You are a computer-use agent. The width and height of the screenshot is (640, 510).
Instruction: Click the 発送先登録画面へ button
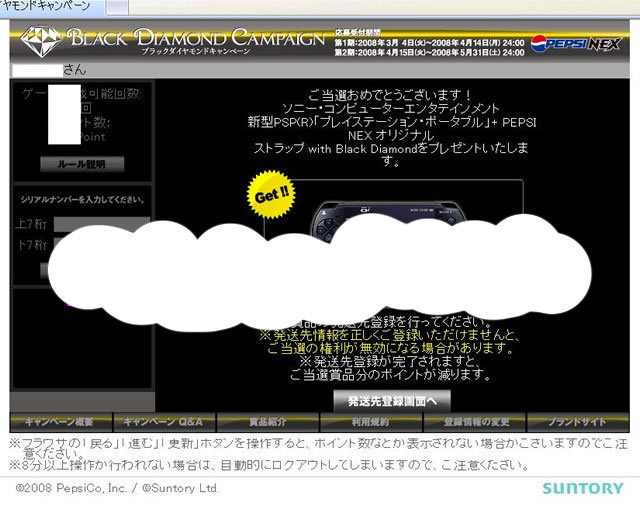(392, 401)
